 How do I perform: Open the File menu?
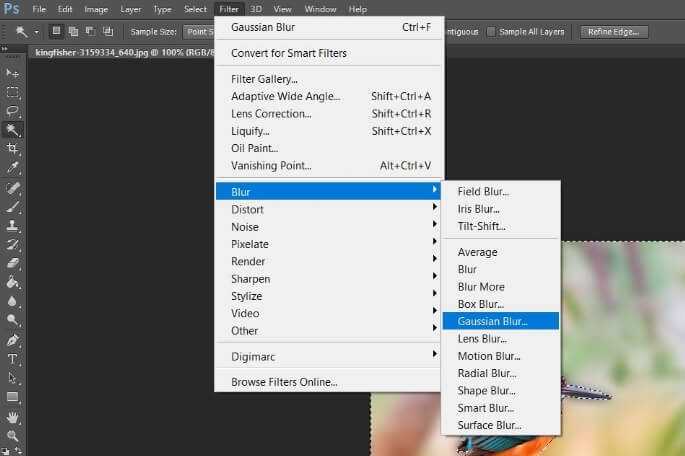(x=39, y=9)
